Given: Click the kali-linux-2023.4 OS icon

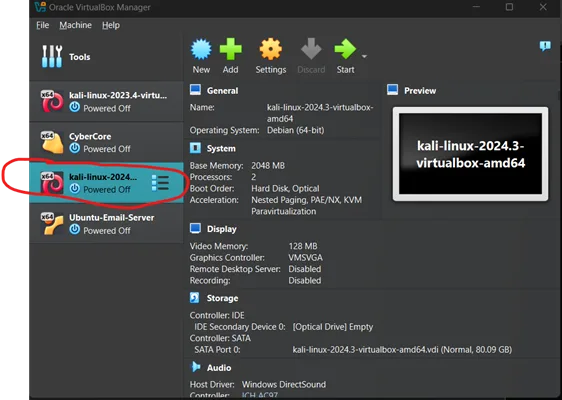Looking at the screenshot, I should [52, 101].
